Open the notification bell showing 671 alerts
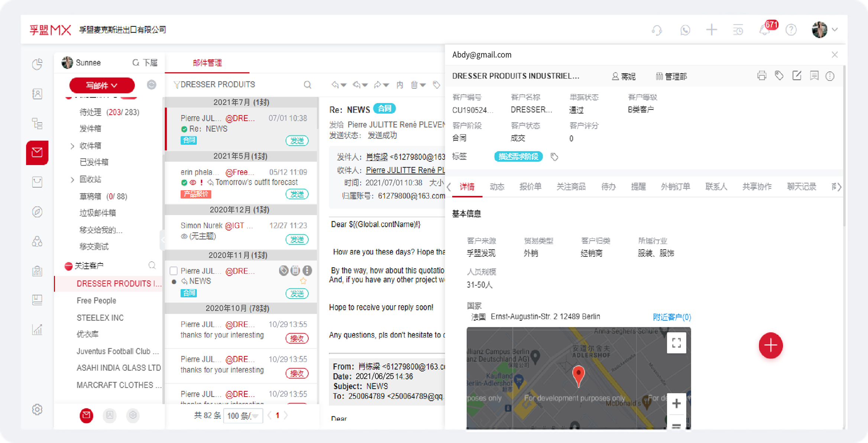 [x=764, y=30]
